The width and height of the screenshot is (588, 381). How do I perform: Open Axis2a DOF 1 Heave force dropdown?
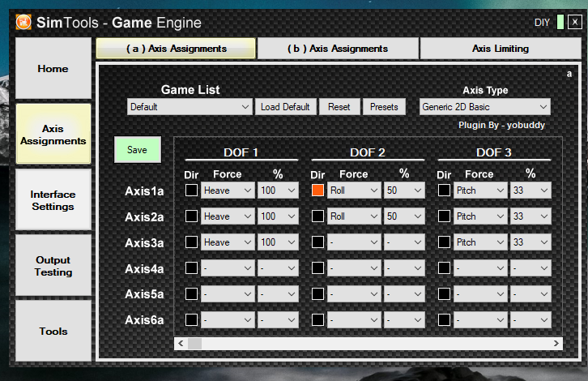tap(228, 216)
